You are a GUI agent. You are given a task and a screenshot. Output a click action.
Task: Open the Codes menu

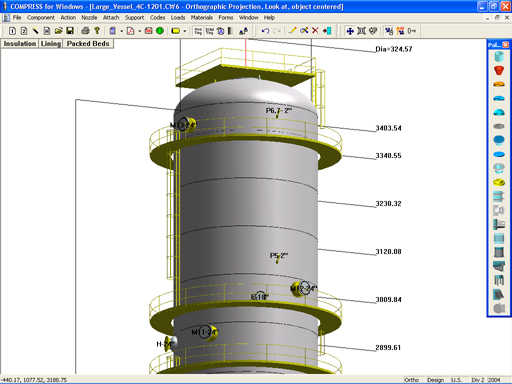click(157, 18)
